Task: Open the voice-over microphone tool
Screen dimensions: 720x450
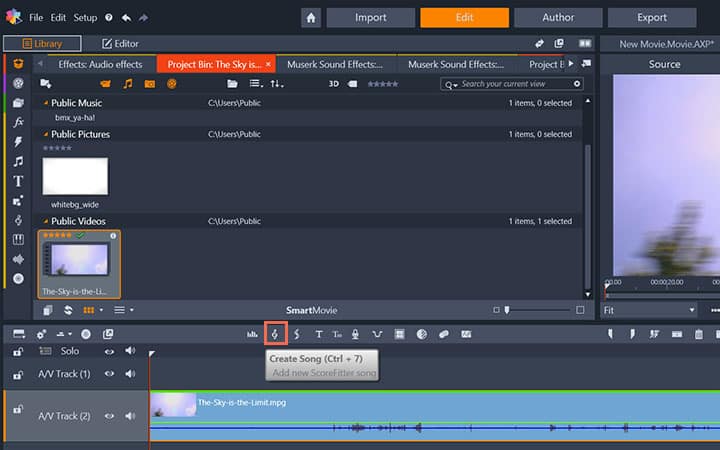Action: click(x=355, y=334)
